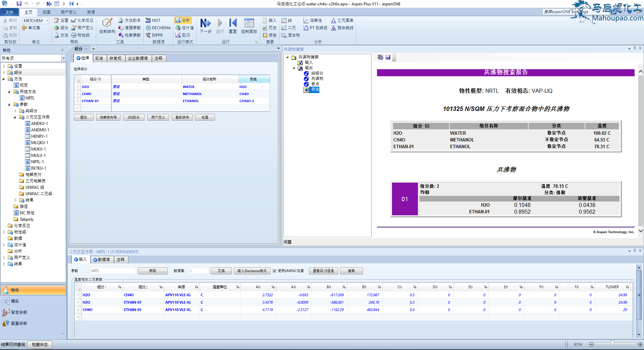Click Clean Parameters (清理参数)
644x350 pixels.
(x=129, y=28)
